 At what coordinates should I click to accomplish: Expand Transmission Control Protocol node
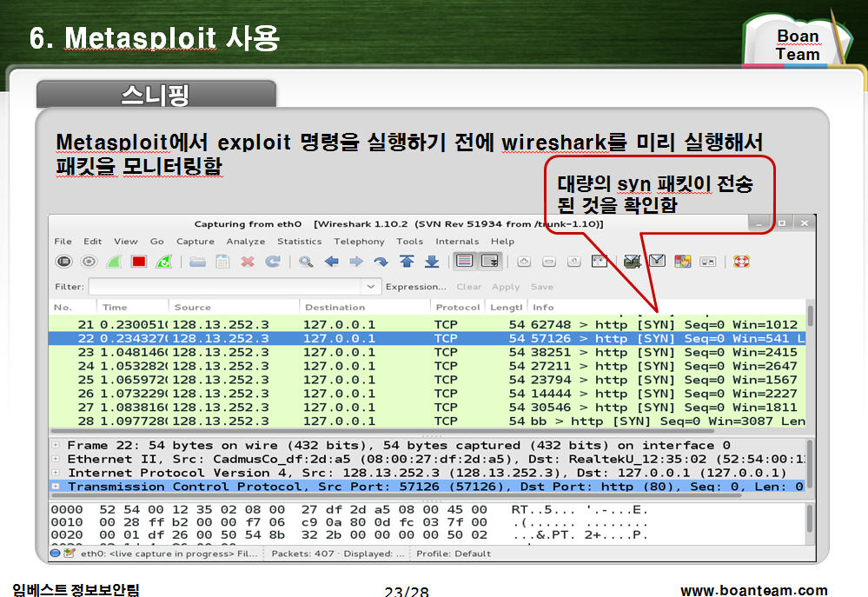[56, 487]
